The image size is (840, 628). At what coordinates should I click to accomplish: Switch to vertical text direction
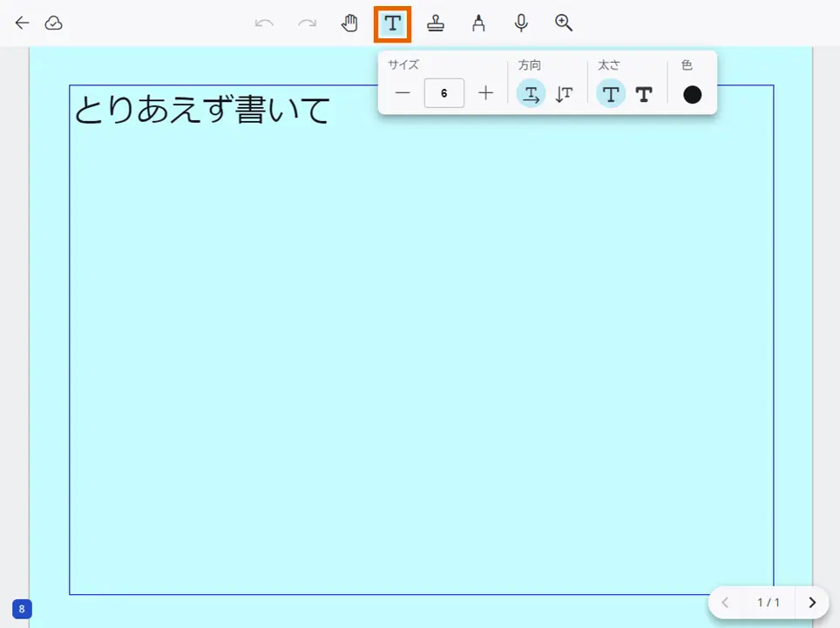pos(564,93)
